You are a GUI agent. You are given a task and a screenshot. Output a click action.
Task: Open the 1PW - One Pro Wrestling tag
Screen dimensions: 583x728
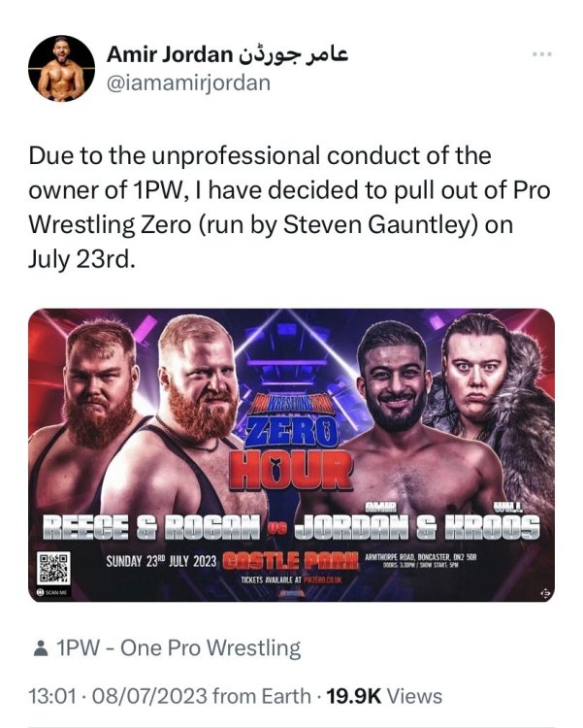pos(178,648)
